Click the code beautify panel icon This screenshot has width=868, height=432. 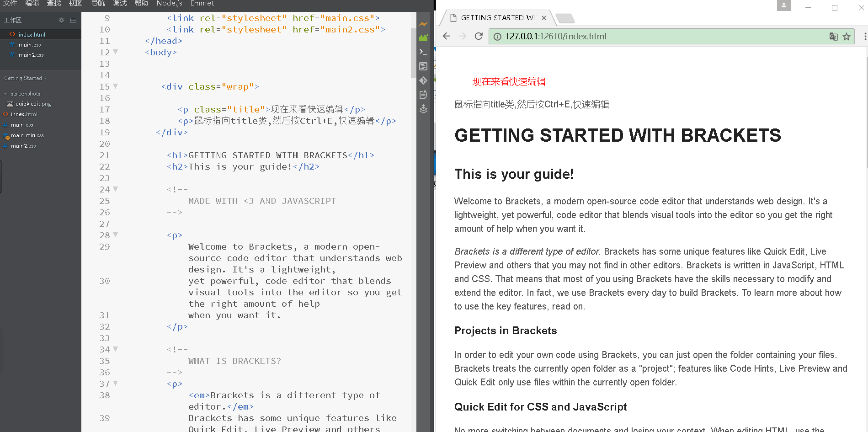pos(424,66)
